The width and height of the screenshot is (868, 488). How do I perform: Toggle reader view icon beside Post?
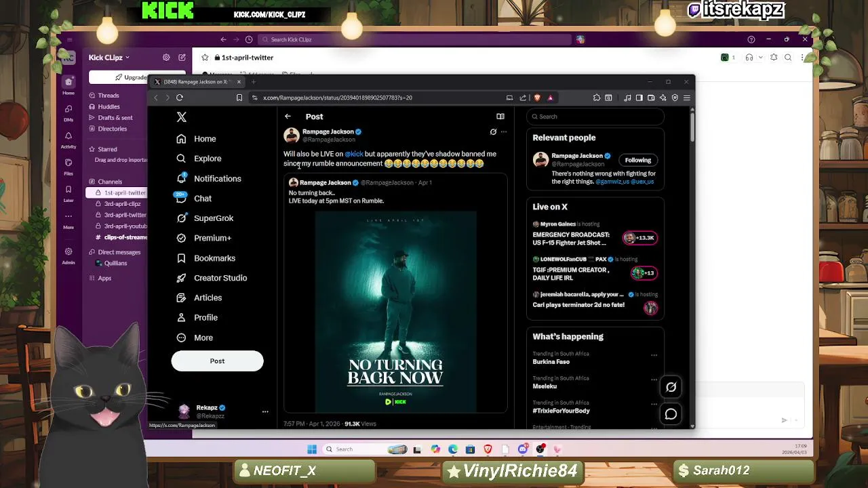(x=500, y=117)
